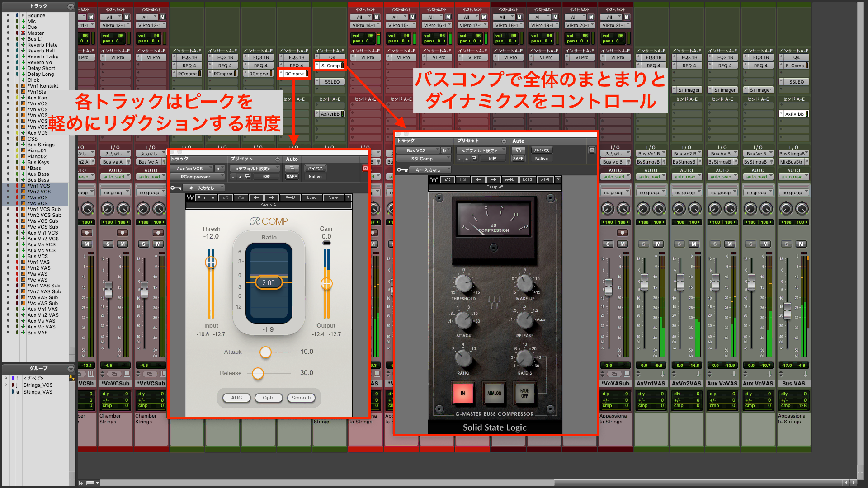Click the Waves logo in RComp toolbar

pos(190,197)
